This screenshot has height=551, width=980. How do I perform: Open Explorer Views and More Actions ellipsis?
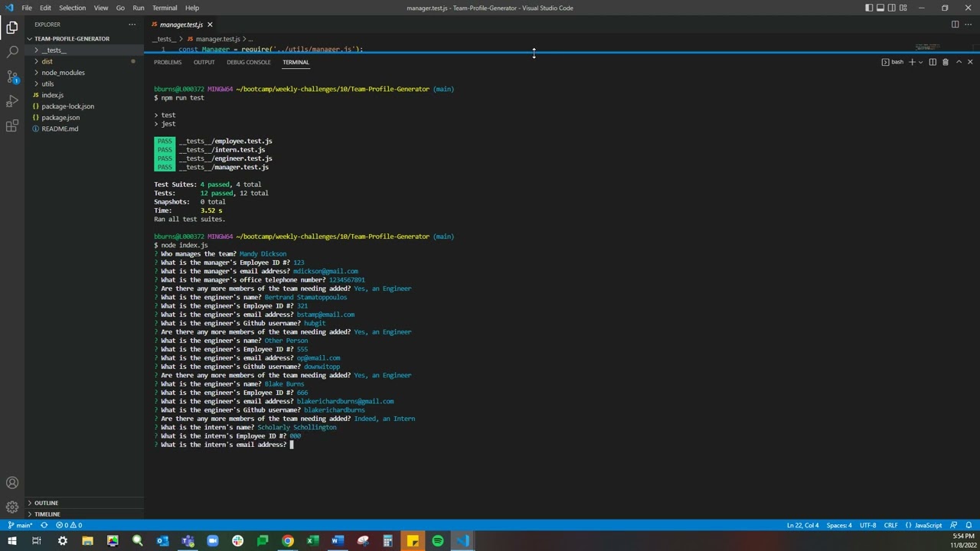tap(132, 24)
